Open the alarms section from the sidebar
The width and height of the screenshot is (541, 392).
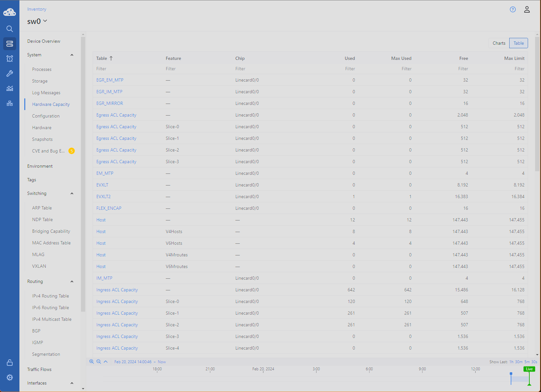pos(10,59)
